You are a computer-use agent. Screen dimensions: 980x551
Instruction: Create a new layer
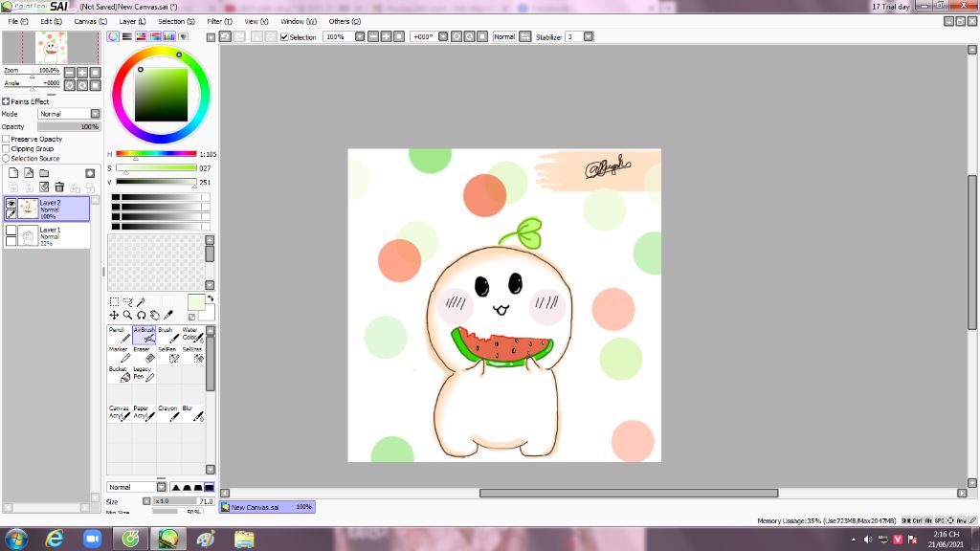[x=12, y=173]
